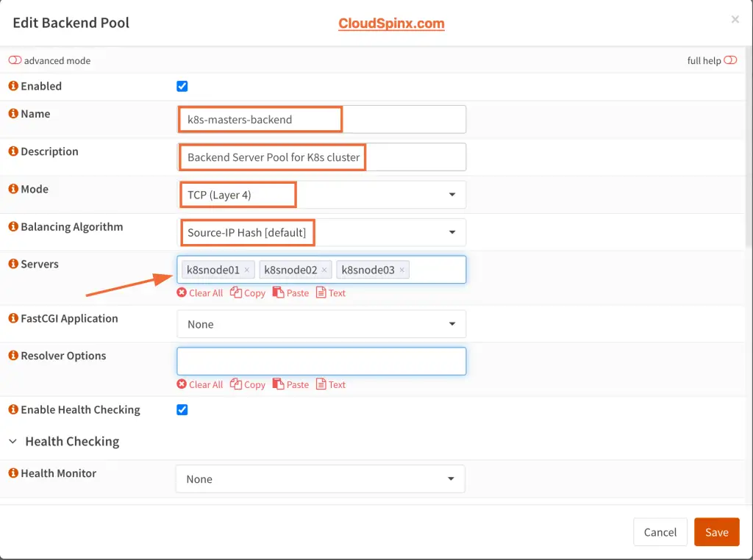Screen dimensions: 753x560
Task: Remove the k8snode02 server tag
Action: click(x=324, y=270)
